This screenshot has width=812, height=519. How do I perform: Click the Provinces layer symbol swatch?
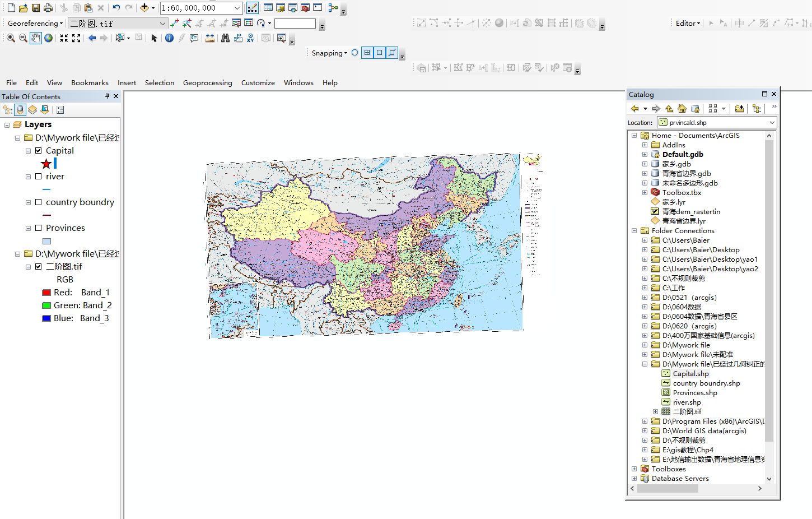click(47, 242)
